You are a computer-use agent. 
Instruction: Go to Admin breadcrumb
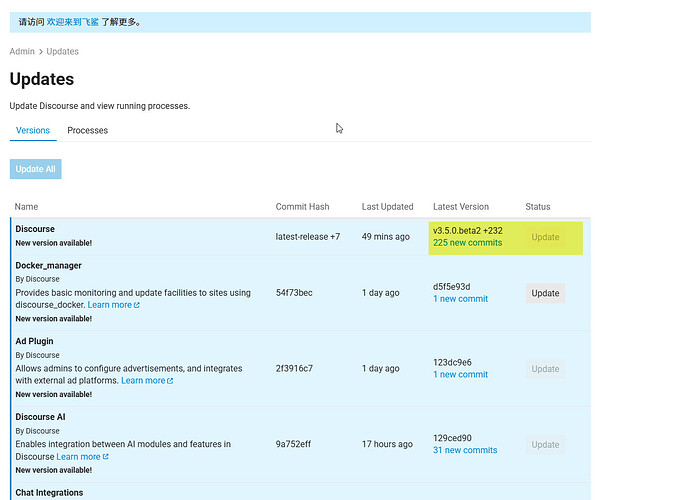click(22, 51)
